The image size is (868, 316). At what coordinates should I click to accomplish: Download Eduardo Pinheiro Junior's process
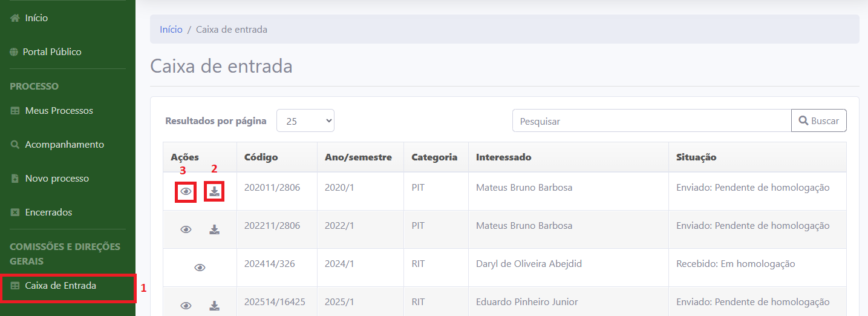click(214, 306)
